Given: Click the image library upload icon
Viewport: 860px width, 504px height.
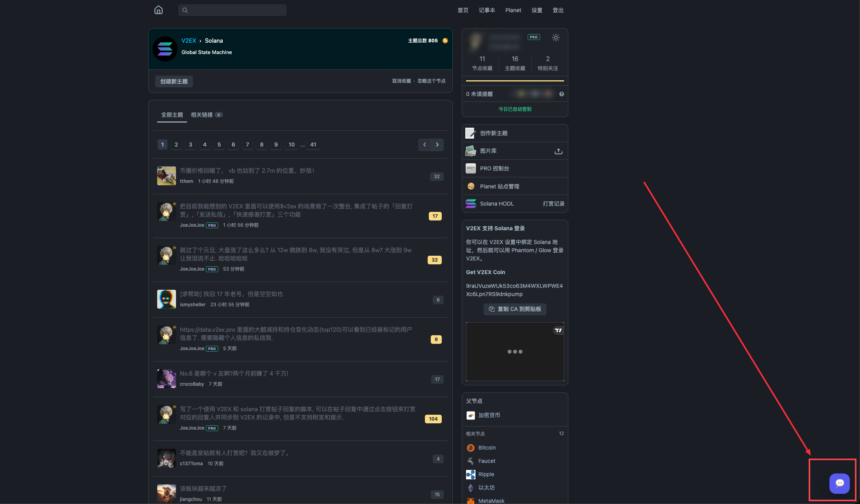Looking at the screenshot, I should (558, 151).
